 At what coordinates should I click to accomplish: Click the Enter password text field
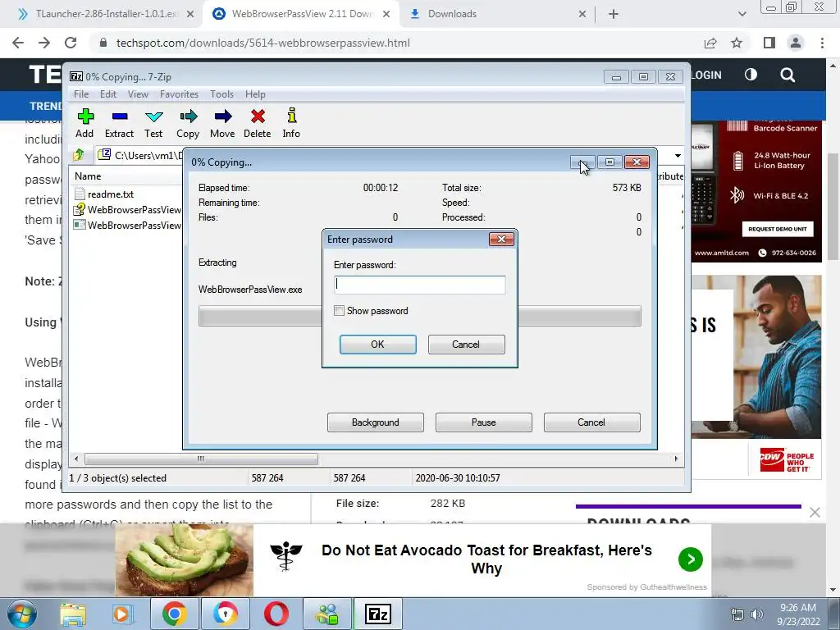tap(419, 285)
